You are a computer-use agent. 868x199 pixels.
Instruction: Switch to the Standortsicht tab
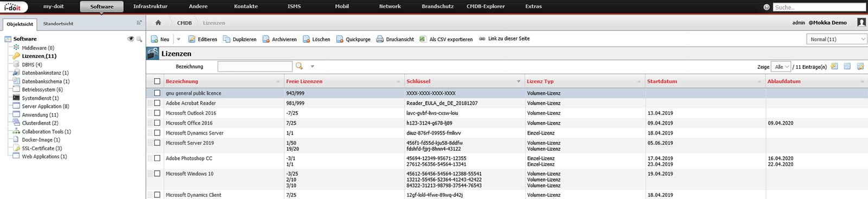pos(58,24)
